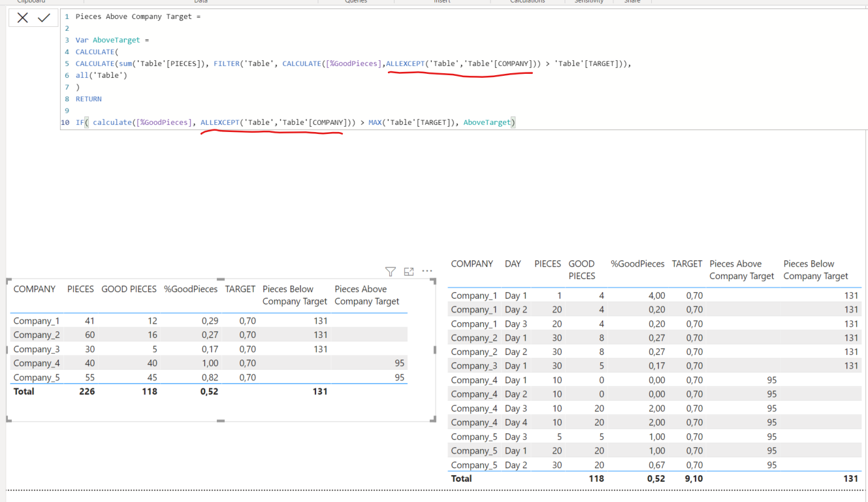This screenshot has height=502, width=868.
Task: Click the 0,29 value for Company_1
Action: coord(209,321)
